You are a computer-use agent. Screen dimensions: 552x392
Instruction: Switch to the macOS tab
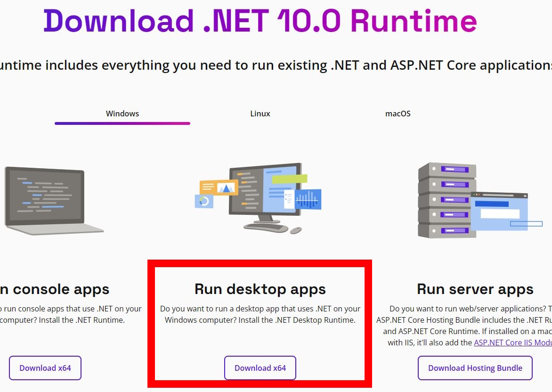click(x=398, y=114)
